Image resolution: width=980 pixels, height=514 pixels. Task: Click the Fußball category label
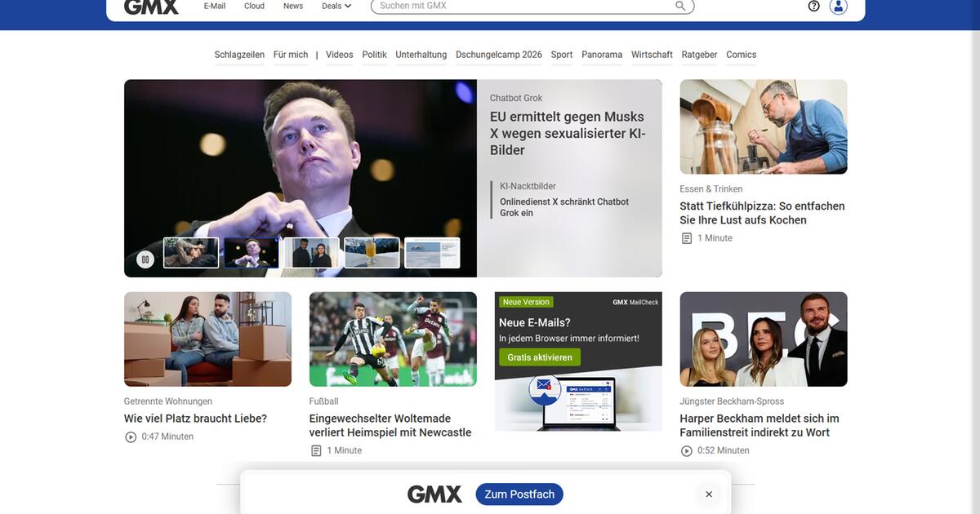(323, 401)
